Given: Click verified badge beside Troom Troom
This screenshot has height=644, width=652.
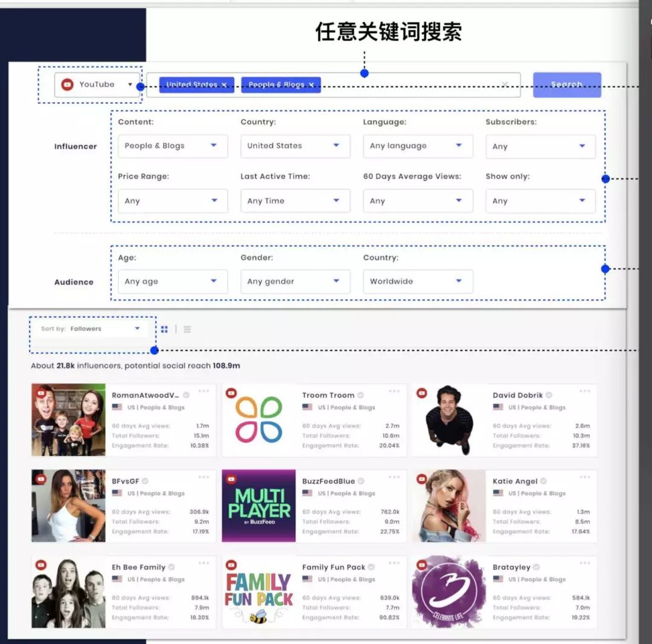Looking at the screenshot, I should [360, 395].
